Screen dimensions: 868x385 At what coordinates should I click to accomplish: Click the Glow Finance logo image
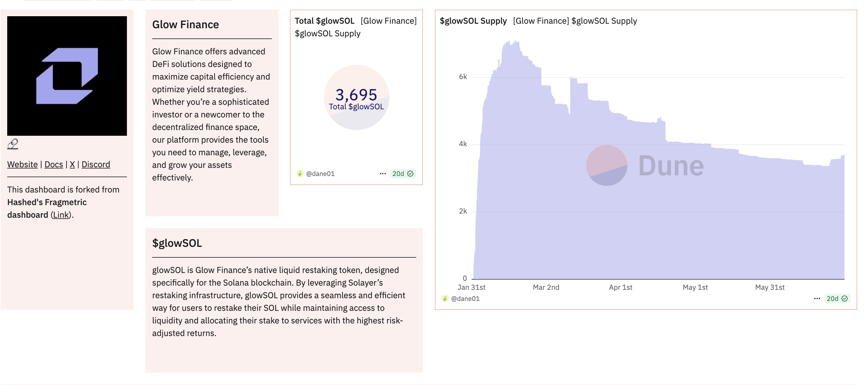click(x=67, y=76)
